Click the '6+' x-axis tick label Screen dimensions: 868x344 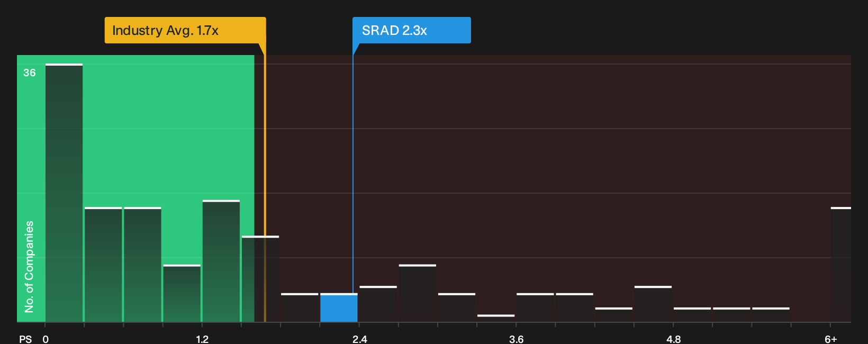pos(831,339)
